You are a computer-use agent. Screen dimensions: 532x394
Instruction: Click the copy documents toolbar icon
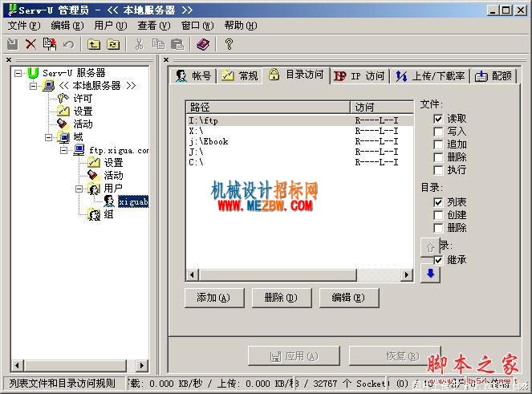pos(158,44)
